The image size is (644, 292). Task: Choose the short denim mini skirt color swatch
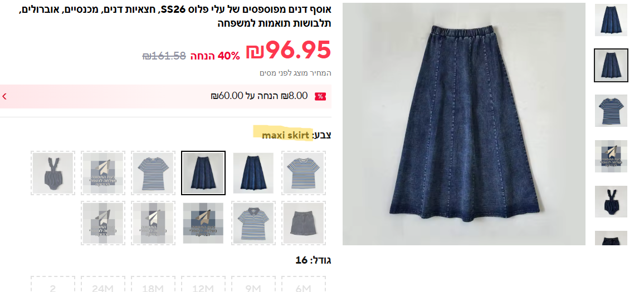click(x=304, y=223)
